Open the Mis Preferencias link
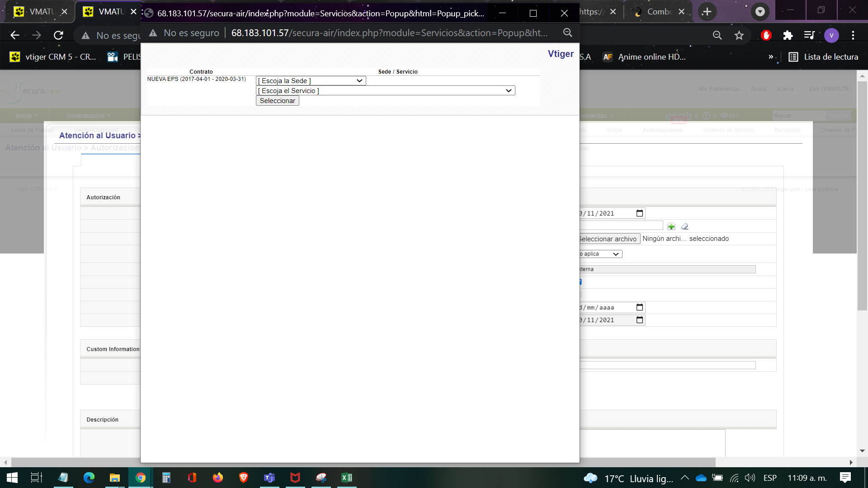The image size is (868, 488). pos(719,89)
